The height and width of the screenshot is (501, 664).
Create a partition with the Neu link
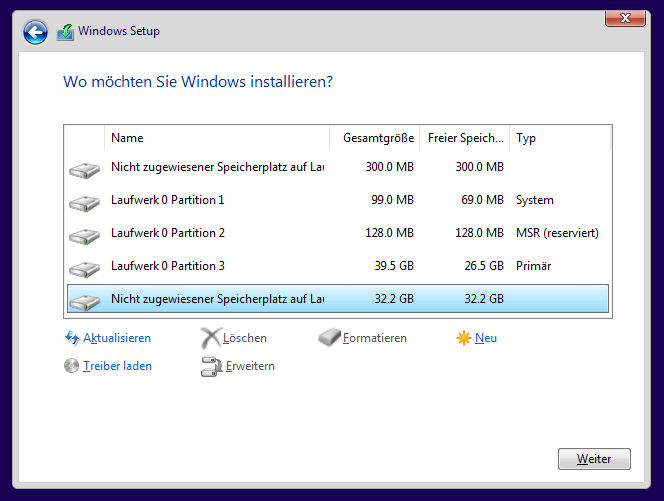pos(486,338)
